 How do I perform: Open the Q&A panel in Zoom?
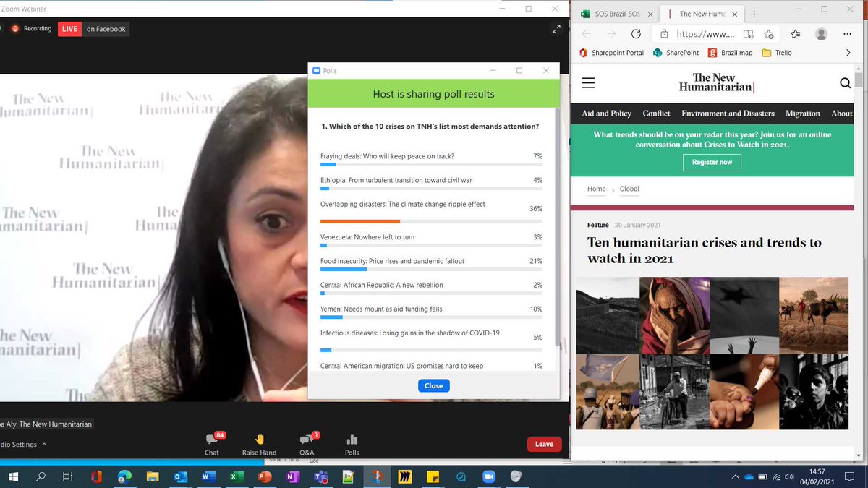[x=306, y=444]
